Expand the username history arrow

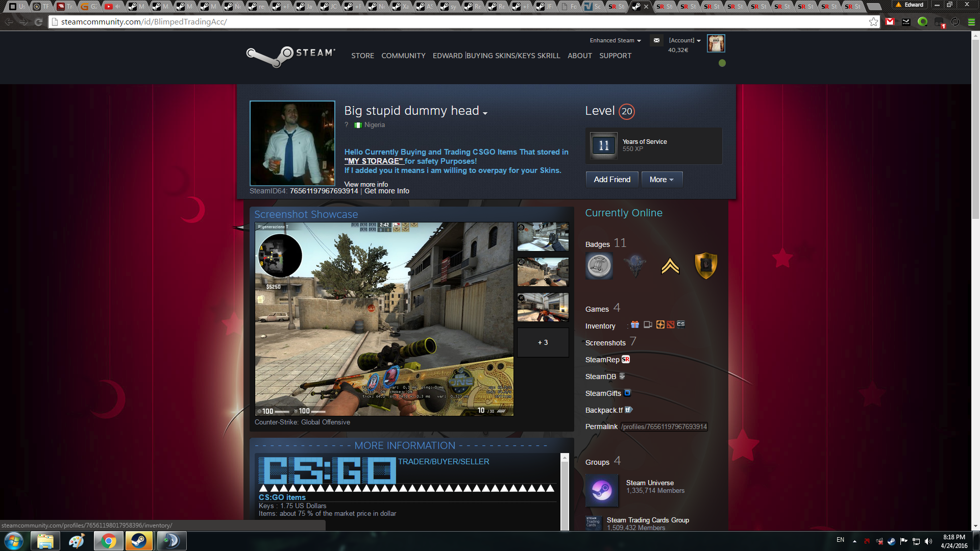[485, 113]
